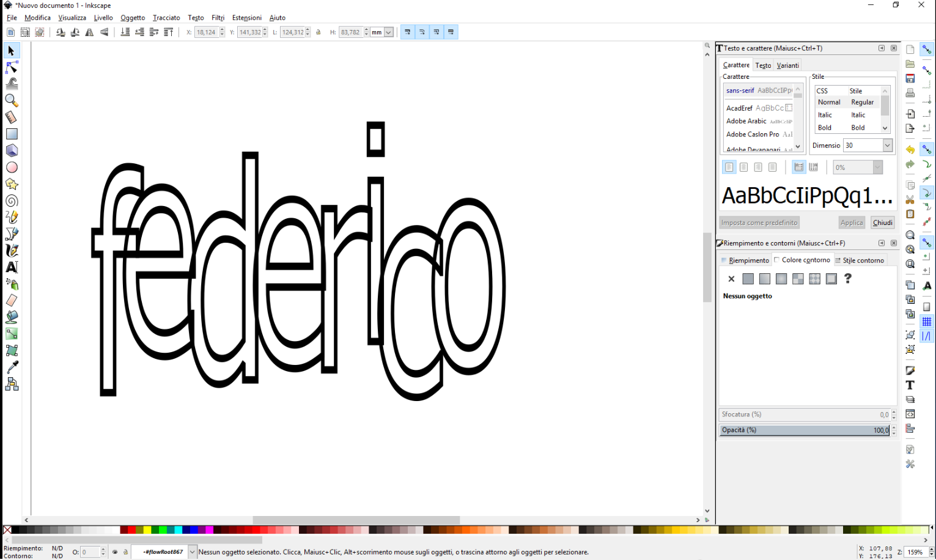Toggle move gradients with object

pyautogui.click(x=437, y=32)
